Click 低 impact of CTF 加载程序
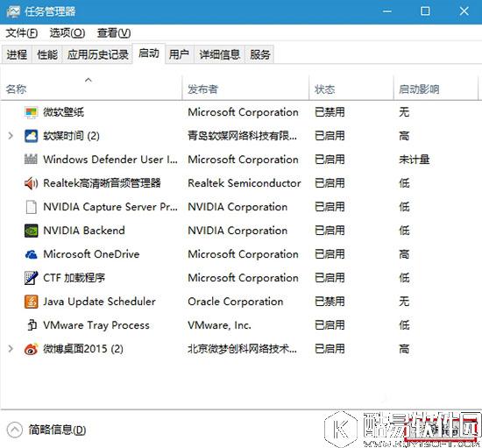This screenshot has width=482, height=448. pos(404,278)
